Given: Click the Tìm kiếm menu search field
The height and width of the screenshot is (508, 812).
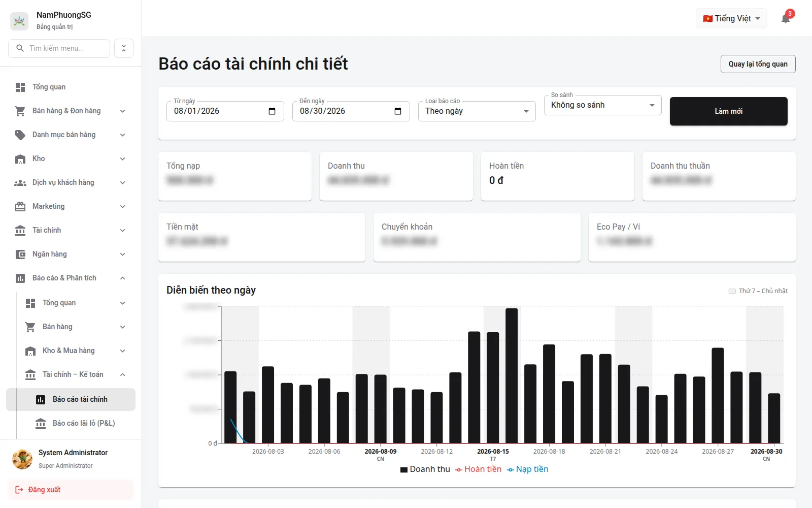Looking at the screenshot, I should click(x=59, y=48).
